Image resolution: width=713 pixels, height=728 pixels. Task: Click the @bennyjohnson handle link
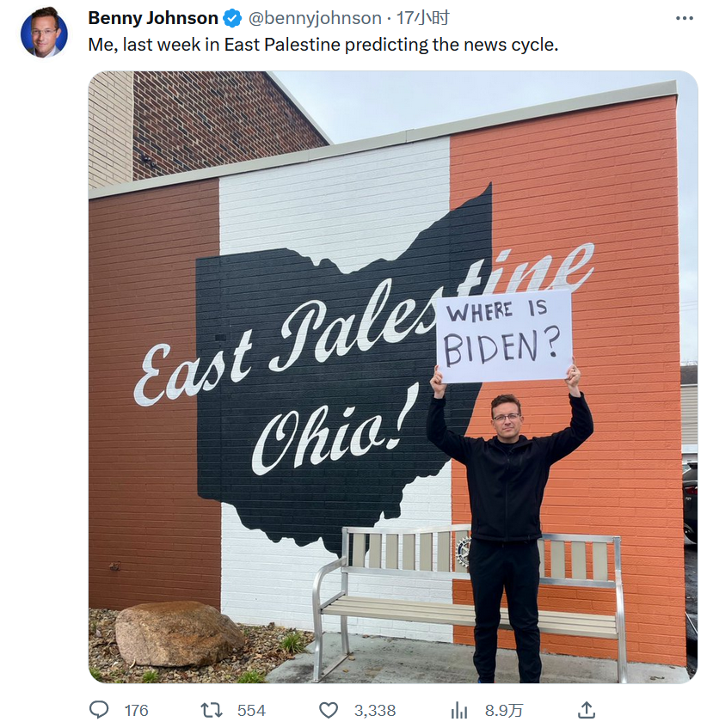point(315,18)
